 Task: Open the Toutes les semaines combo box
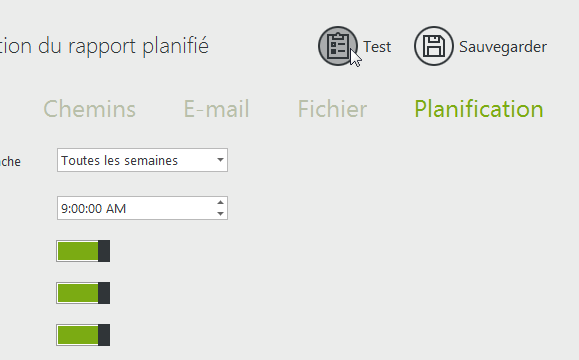click(142, 160)
